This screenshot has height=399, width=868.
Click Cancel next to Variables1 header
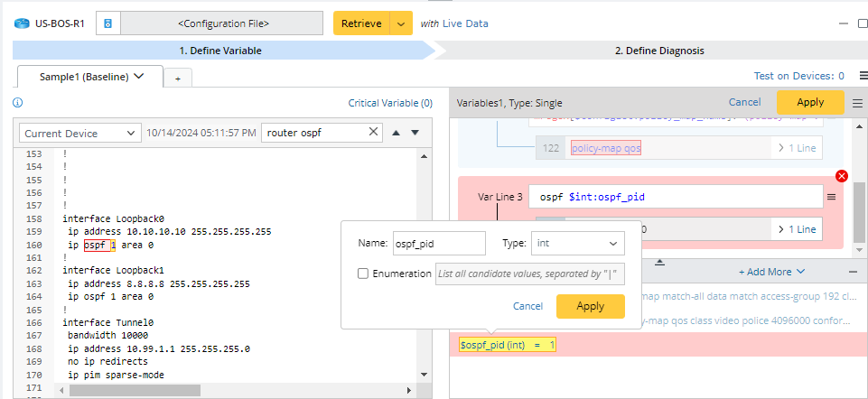point(744,102)
